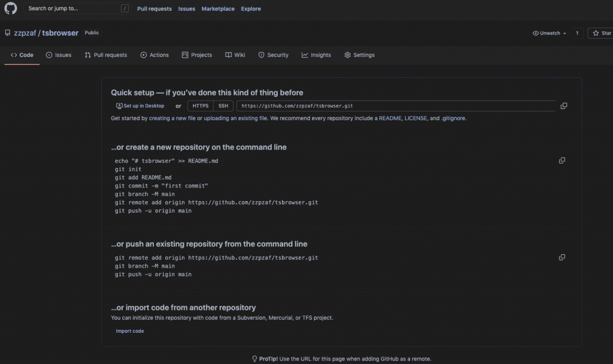Viewport: 613px width, 364px height.
Task: Open Explore in top navigation
Action: click(251, 8)
